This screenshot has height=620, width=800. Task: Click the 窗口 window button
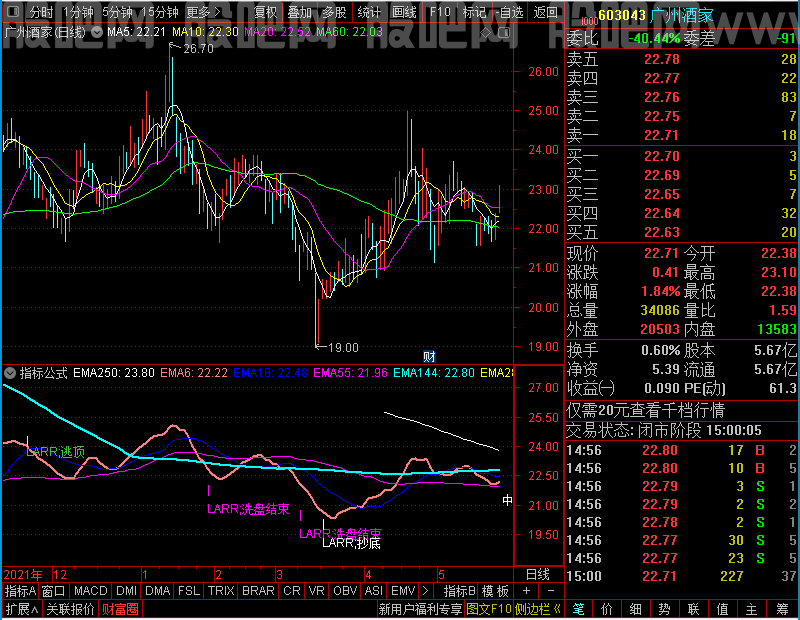54,591
